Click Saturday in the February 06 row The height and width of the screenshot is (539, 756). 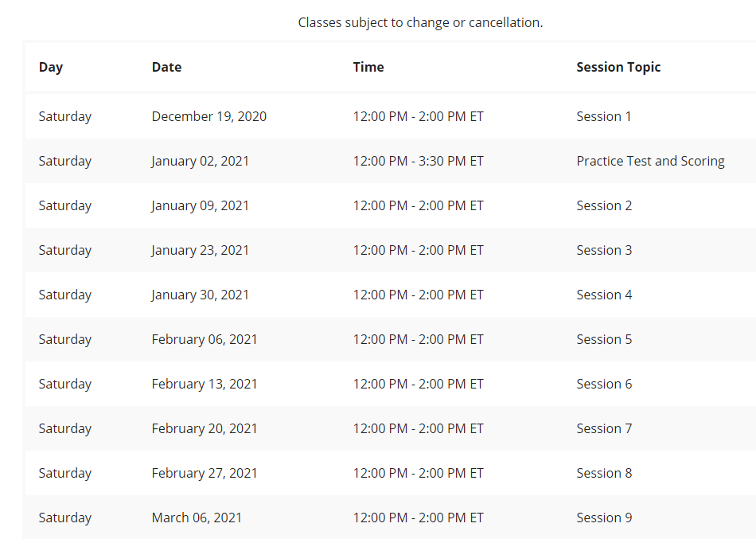(x=65, y=339)
